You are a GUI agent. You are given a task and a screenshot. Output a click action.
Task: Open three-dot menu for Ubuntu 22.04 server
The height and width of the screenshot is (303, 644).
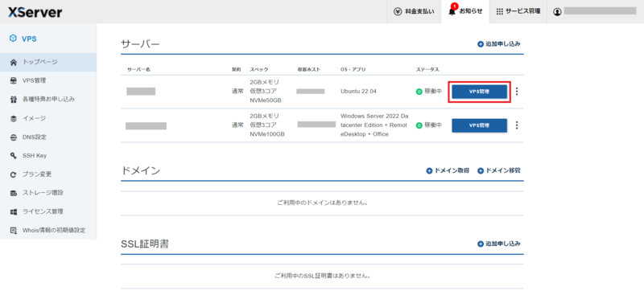pos(517,92)
